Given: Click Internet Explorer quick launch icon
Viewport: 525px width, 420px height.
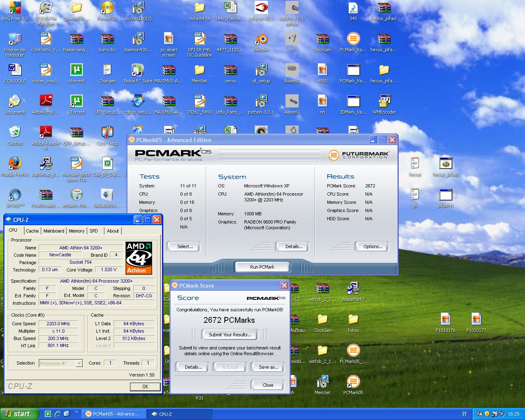Looking at the screenshot, I should pyautogui.click(x=57, y=414).
